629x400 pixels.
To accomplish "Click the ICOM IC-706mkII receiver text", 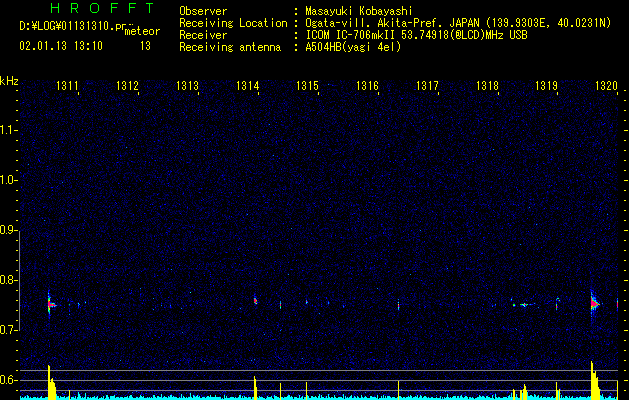I will [x=416, y=35].
